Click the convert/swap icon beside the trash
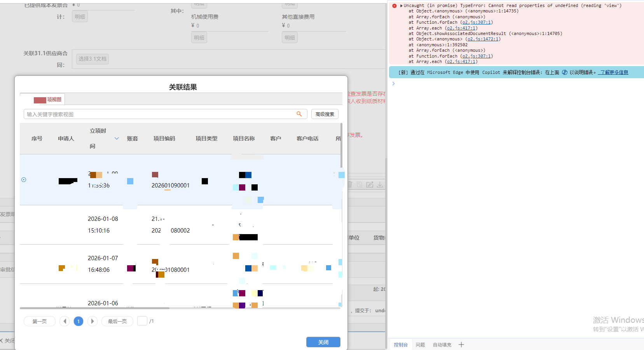Viewport: 644px width, 350px height. pyautogui.click(x=360, y=184)
